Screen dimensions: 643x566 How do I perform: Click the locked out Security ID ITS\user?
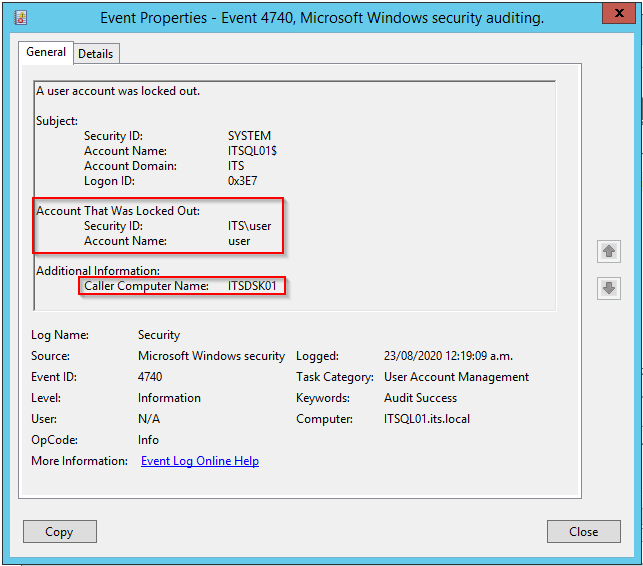coord(249,226)
